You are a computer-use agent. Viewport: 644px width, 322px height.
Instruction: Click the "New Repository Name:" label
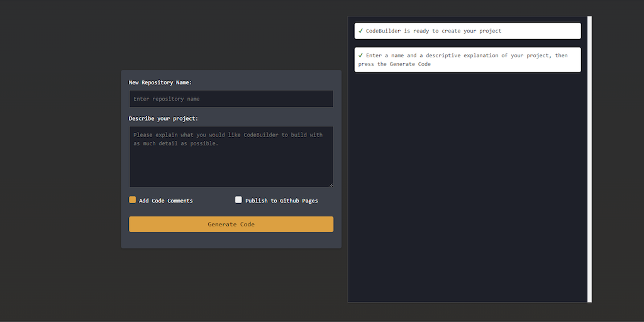(x=160, y=82)
